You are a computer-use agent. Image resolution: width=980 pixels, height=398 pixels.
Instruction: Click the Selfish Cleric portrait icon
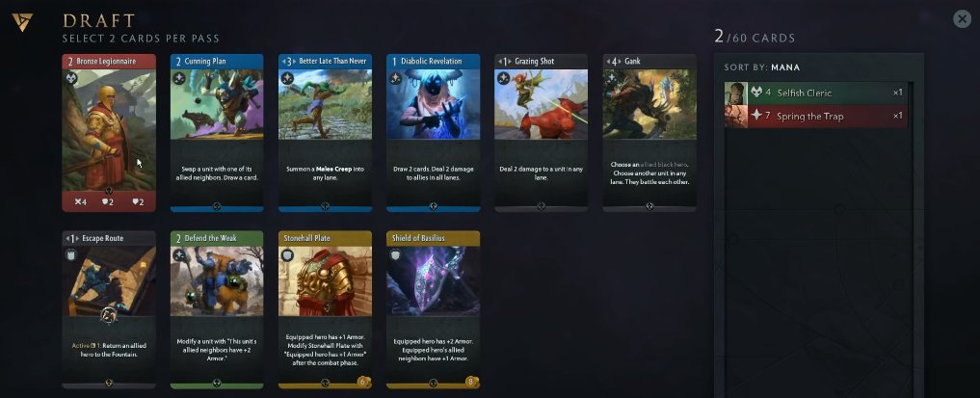click(736, 93)
